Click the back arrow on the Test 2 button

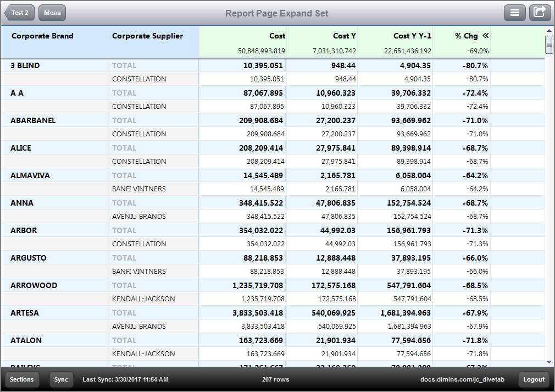[x=7, y=12]
